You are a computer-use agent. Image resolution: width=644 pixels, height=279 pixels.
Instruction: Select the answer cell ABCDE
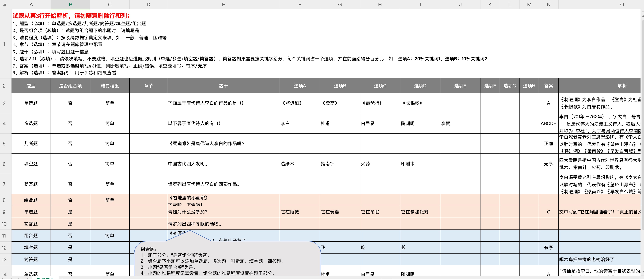click(549, 123)
